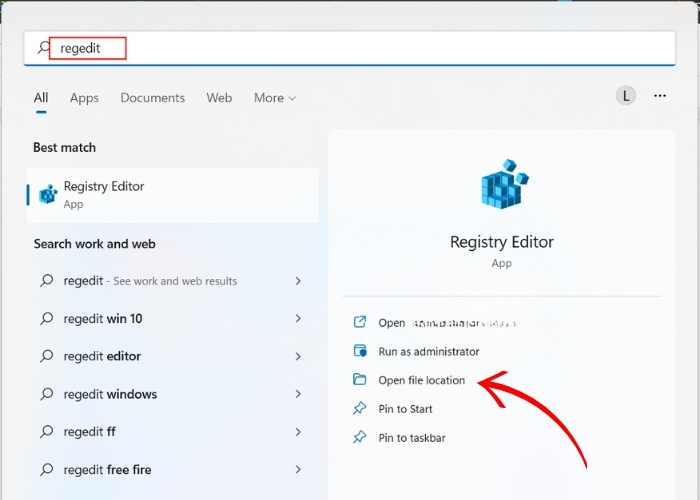The image size is (700, 500).
Task: Click the Open file location folder icon
Action: [x=360, y=380]
